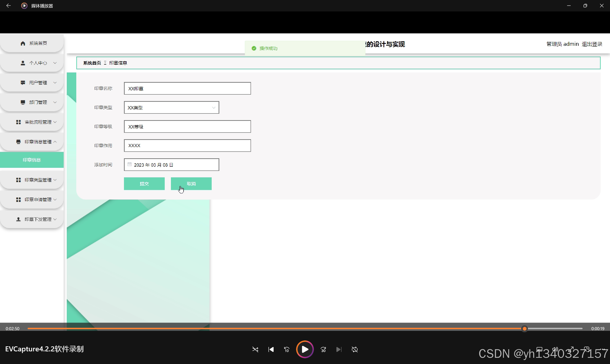
Task: Click 系统首页 in the breadcrumb
Action: 92,63
